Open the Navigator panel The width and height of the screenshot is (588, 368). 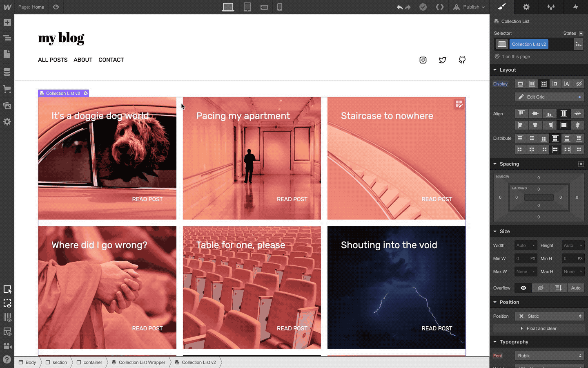click(7, 38)
